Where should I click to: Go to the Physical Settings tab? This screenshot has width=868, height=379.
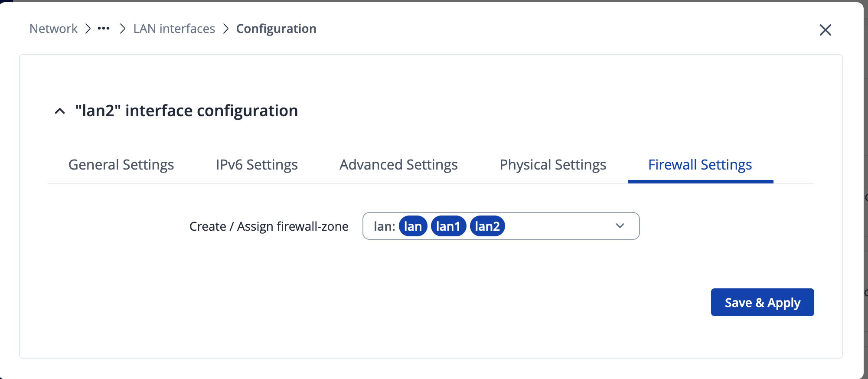click(553, 165)
